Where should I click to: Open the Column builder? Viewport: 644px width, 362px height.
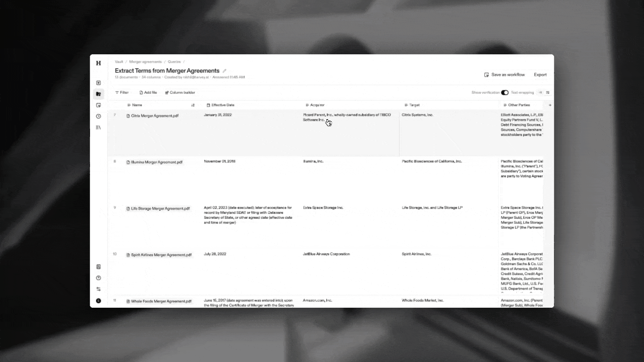[180, 93]
